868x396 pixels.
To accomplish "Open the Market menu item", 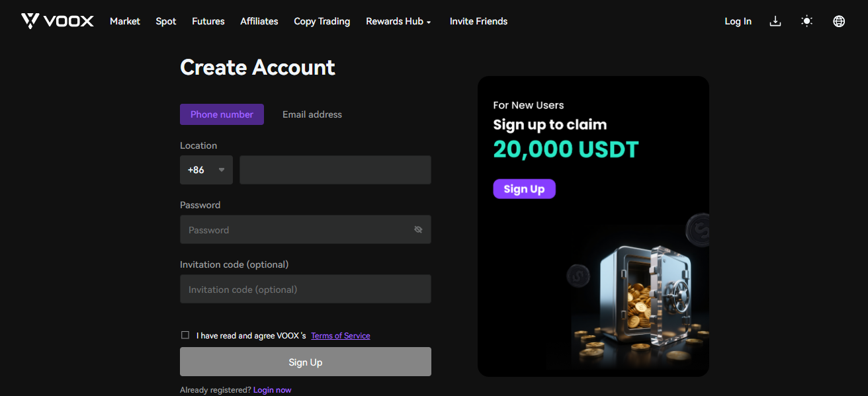I will [x=125, y=21].
